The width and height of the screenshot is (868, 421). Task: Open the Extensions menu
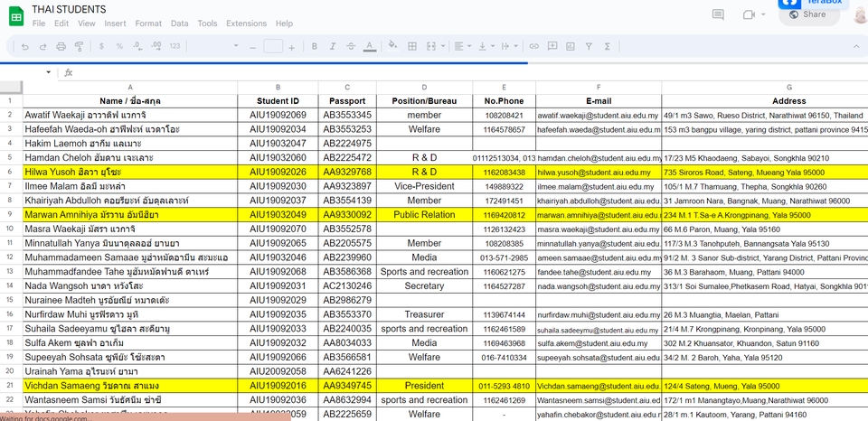246,23
